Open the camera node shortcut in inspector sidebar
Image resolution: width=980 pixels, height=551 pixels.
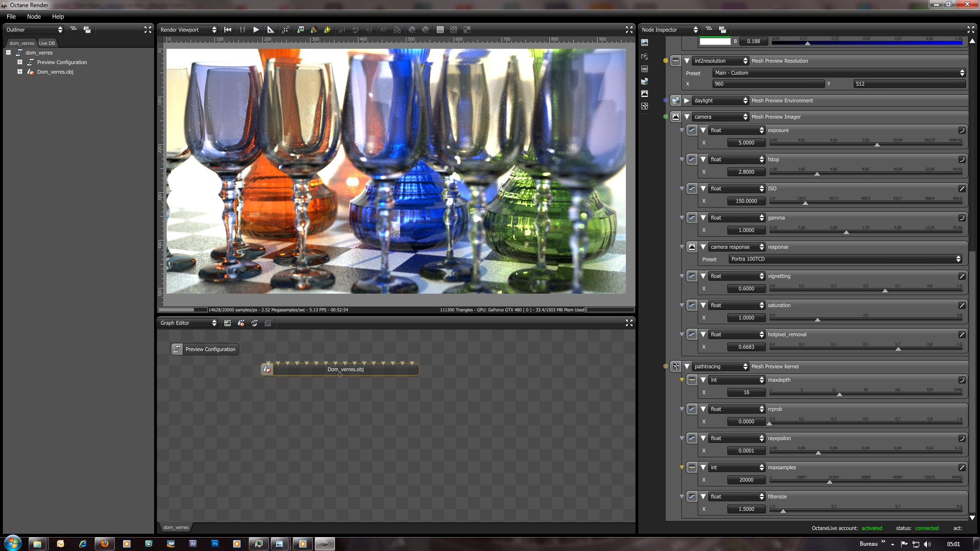[x=645, y=56]
